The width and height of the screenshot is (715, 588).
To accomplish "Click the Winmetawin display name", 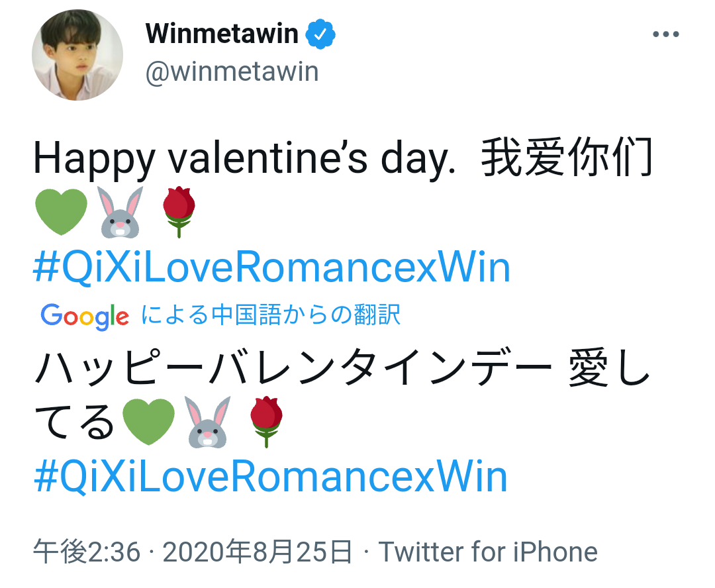I will [222, 34].
